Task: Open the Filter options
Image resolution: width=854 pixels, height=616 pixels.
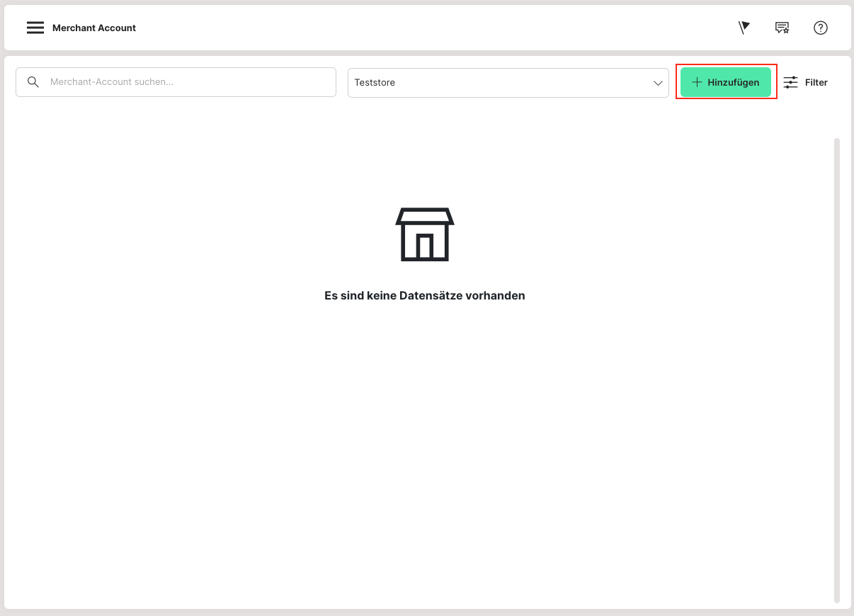Action: tap(805, 82)
